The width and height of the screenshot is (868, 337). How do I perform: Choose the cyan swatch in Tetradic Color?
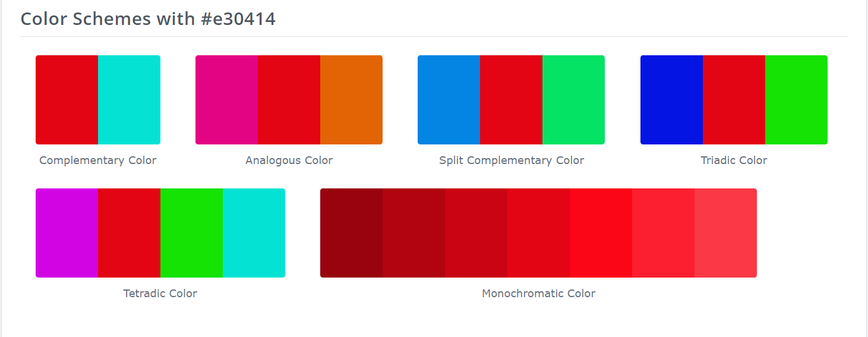pyautogui.click(x=254, y=233)
